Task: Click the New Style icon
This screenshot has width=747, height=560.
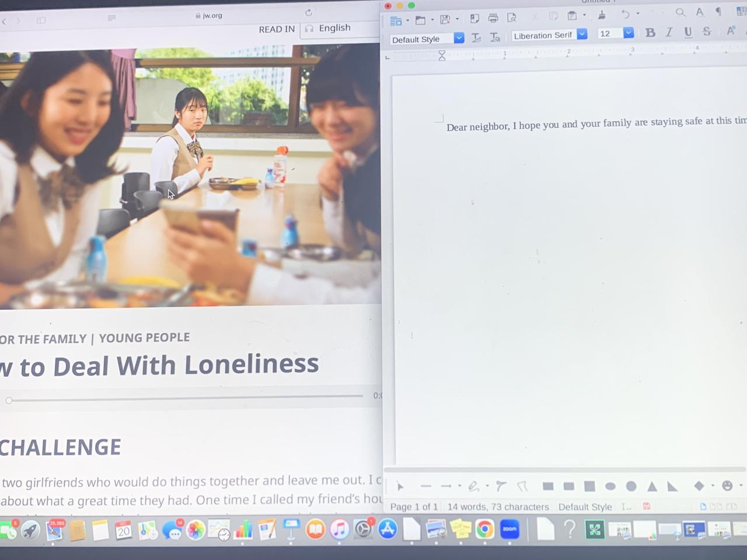Action: 495,37
